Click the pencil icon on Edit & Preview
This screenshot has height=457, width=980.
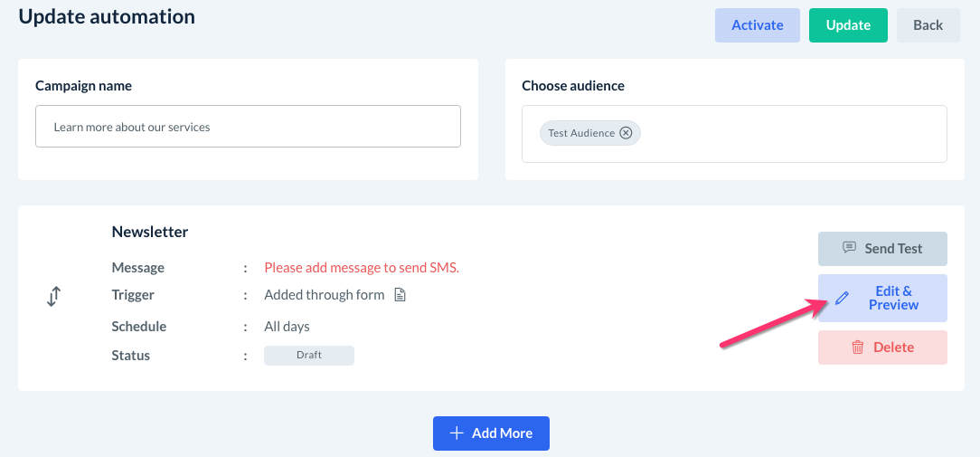(x=842, y=298)
